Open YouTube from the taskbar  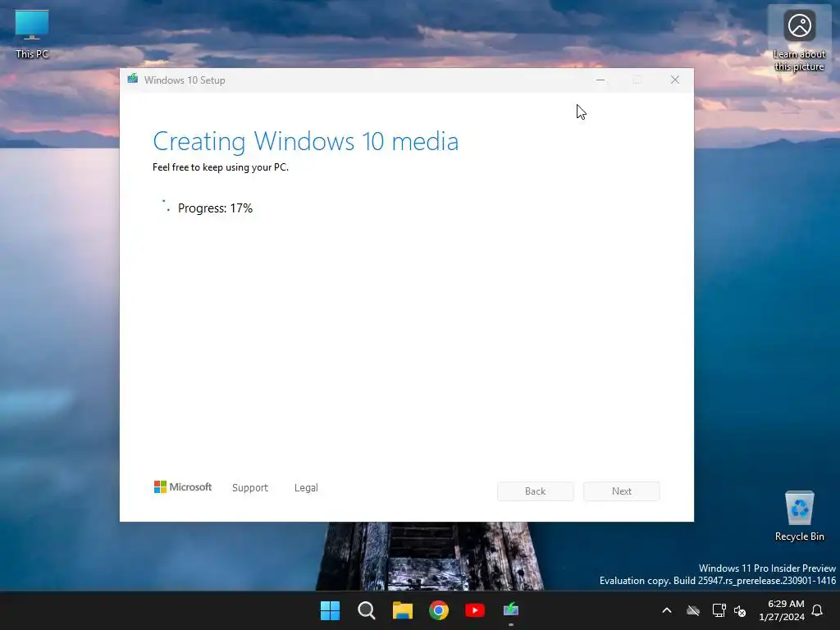pyautogui.click(x=475, y=610)
